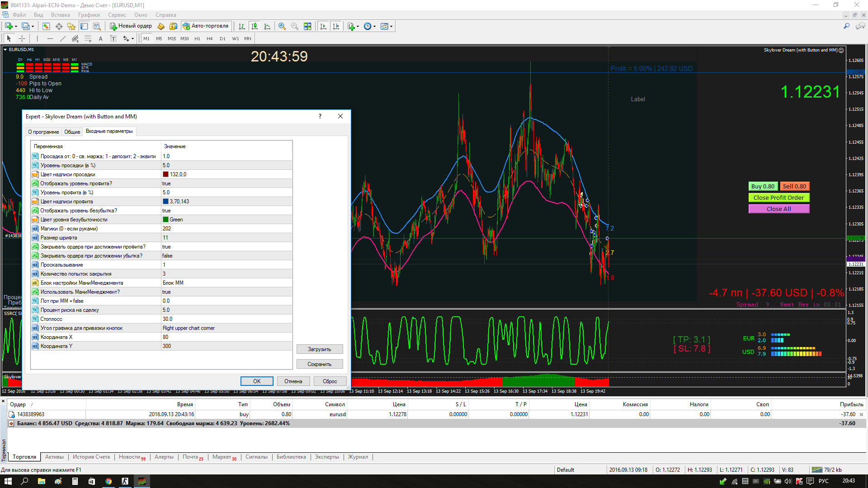
Task: Click the blue 3,70,143 color swatch
Action: coord(165,202)
